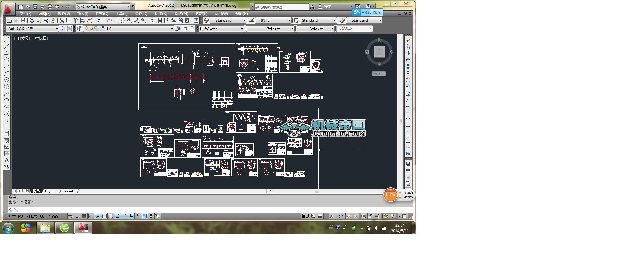Select the Rotate modify tool
The width and height of the screenshot is (644, 255).
click(408, 80)
